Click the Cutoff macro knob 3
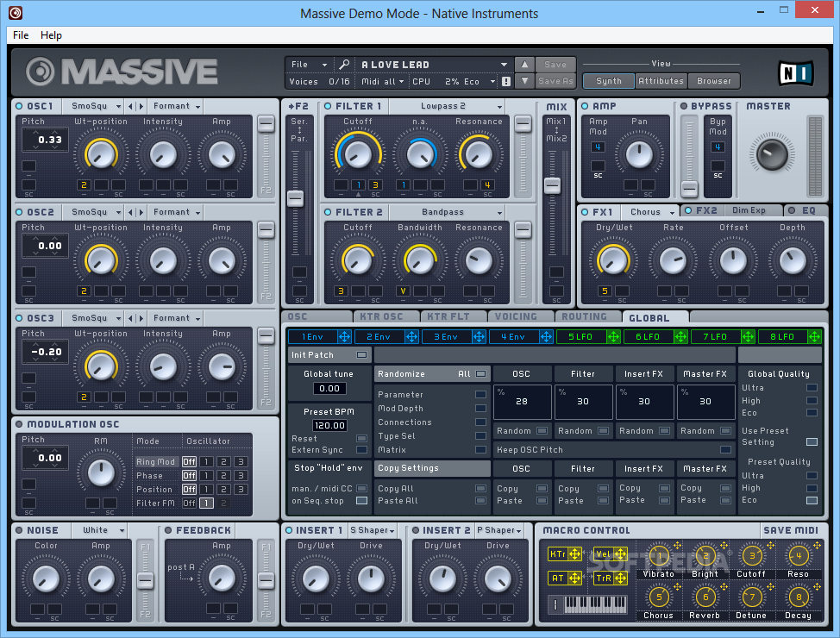This screenshot has width=840, height=638. tap(752, 555)
